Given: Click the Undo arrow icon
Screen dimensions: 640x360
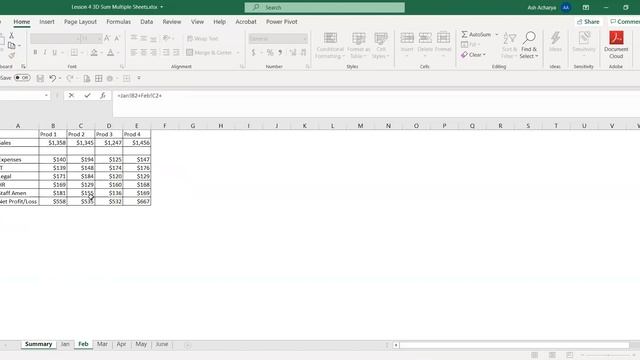Looking at the screenshot, I should point(52,78).
